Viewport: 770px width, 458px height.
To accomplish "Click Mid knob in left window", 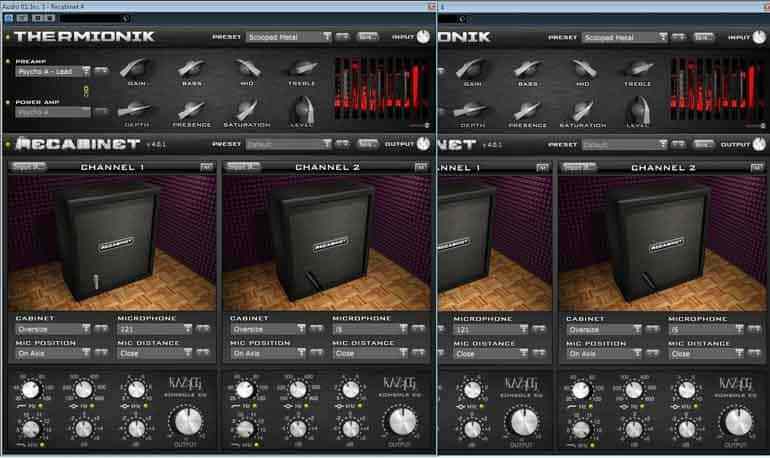I will click(248, 68).
